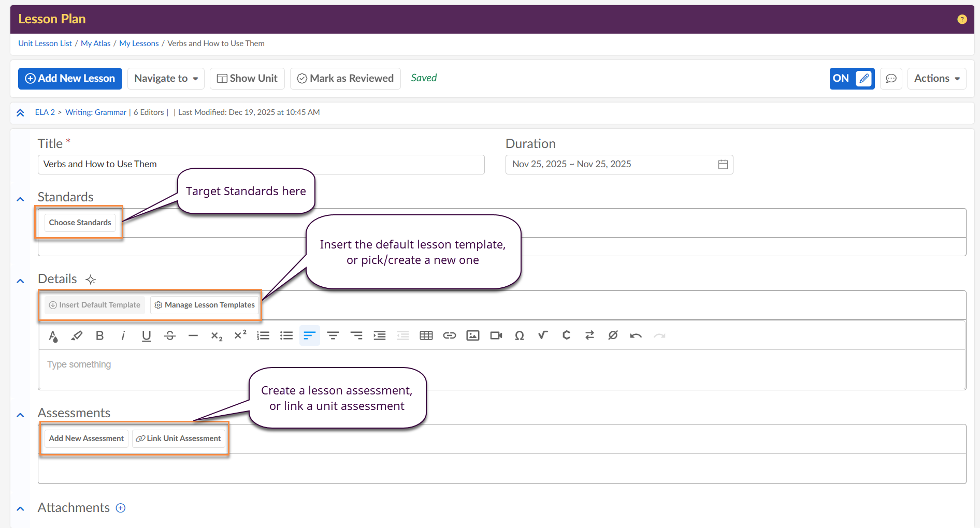
Task: Open the special characters omega icon
Action: tap(519, 336)
